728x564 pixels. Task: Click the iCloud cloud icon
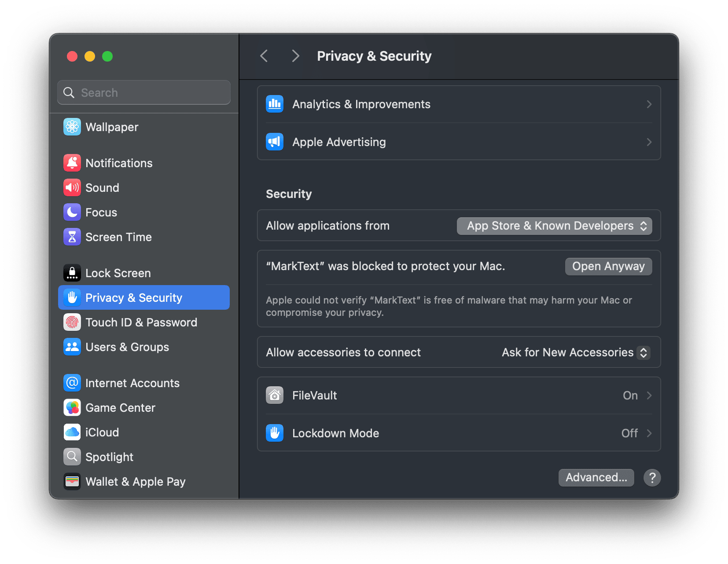click(x=72, y=432)
